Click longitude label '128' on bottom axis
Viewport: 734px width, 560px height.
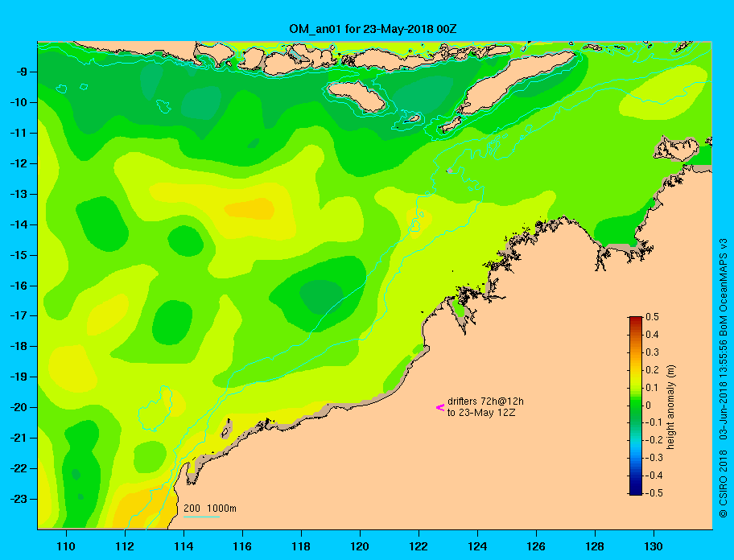[x=595, y=546]
